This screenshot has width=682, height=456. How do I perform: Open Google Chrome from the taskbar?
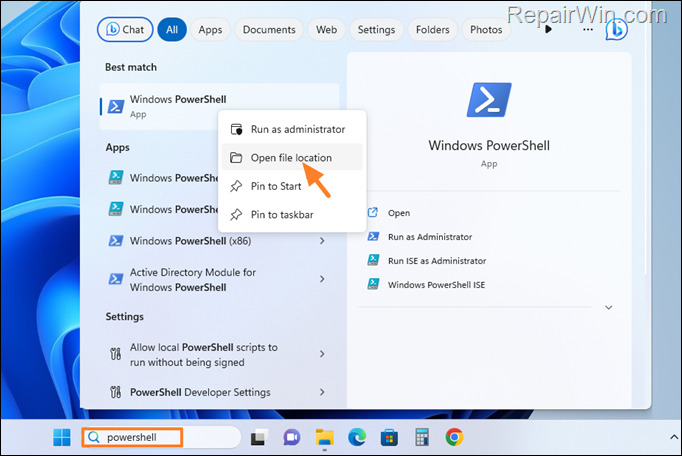tap(454, 437)
